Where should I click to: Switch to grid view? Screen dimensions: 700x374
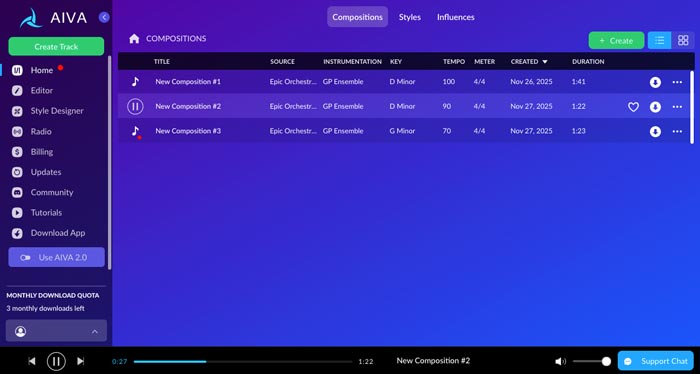click(683, 40)
